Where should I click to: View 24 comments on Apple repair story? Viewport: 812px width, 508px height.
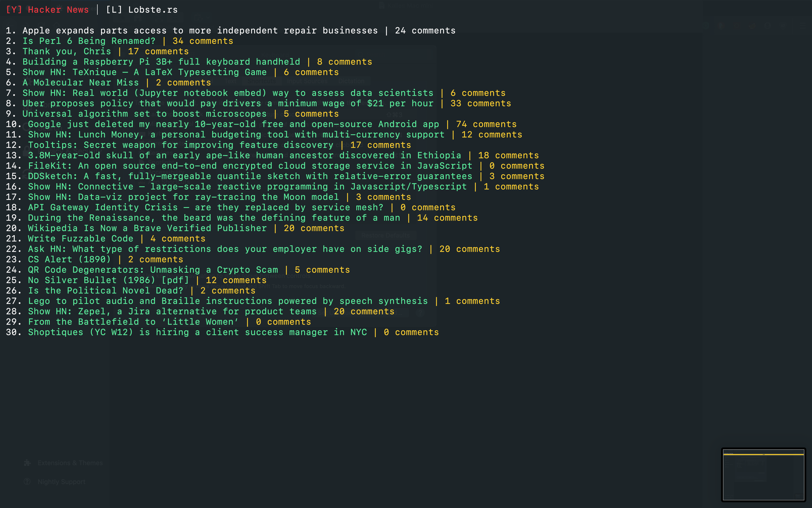[x=425, y=30]
